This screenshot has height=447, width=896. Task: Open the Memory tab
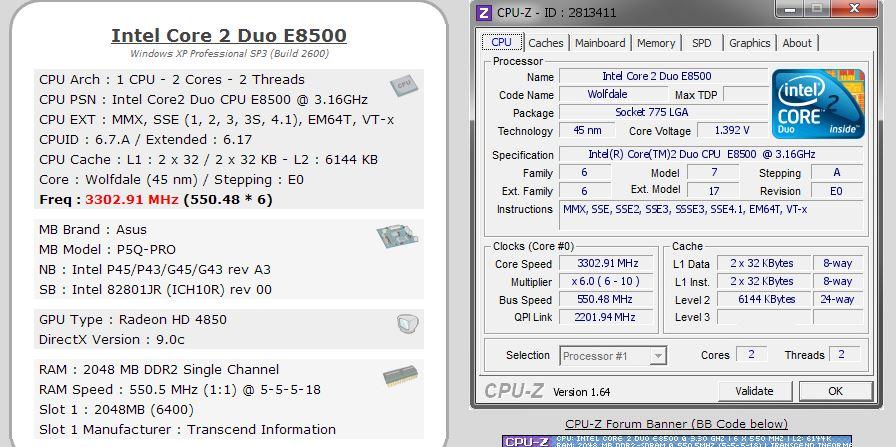click(656, 43)
